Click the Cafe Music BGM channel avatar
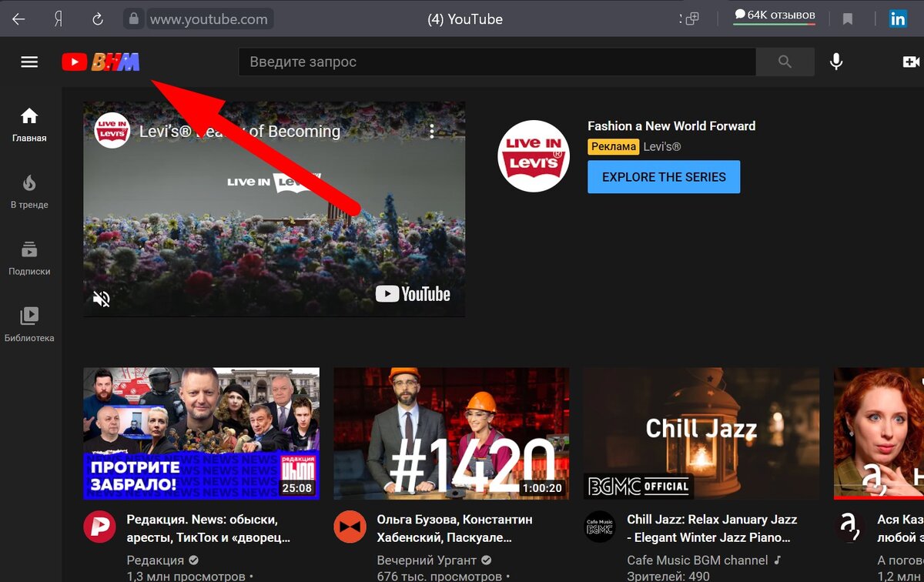 coord(600,527)
